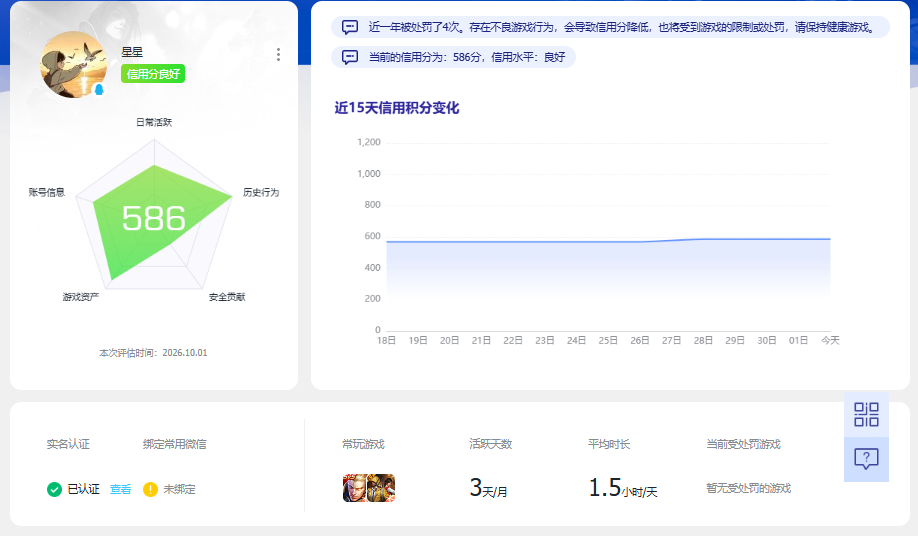The image size is (918, 536).
Task: Click the username 星星
Action: (132, 52)
